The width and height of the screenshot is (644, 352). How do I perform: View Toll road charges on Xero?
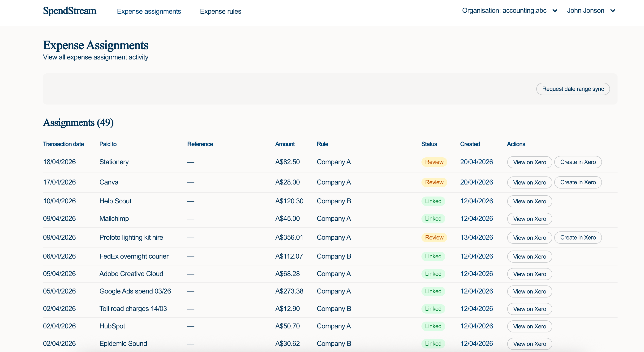pos(529,309)
